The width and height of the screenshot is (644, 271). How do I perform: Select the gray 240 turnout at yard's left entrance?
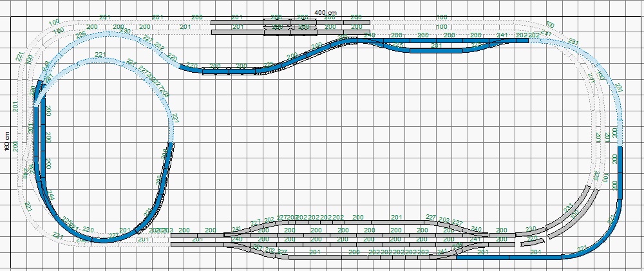point(236,244)
